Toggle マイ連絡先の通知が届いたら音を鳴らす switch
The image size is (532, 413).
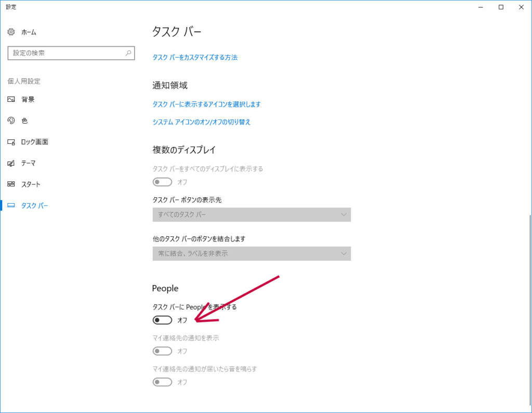(x=162, y=382)
